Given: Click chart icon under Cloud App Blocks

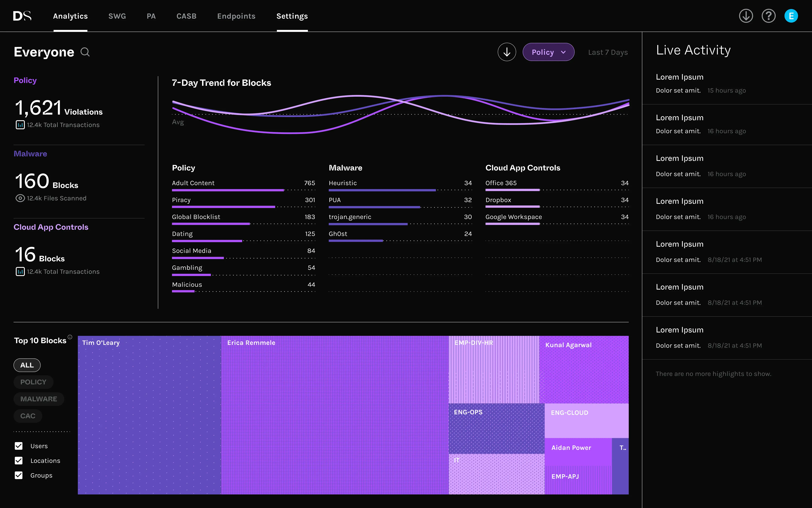Looking at the screenshot, I should click(x=20, y=271).
